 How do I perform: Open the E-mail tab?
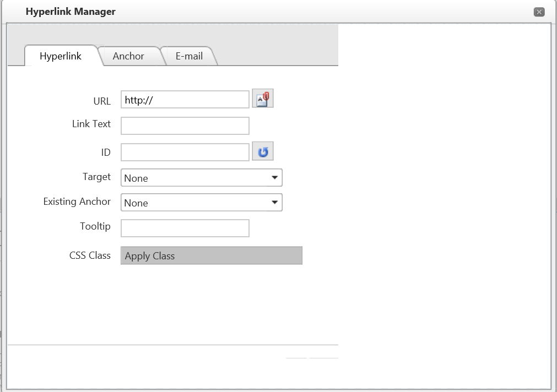click(x=189, y=56)
